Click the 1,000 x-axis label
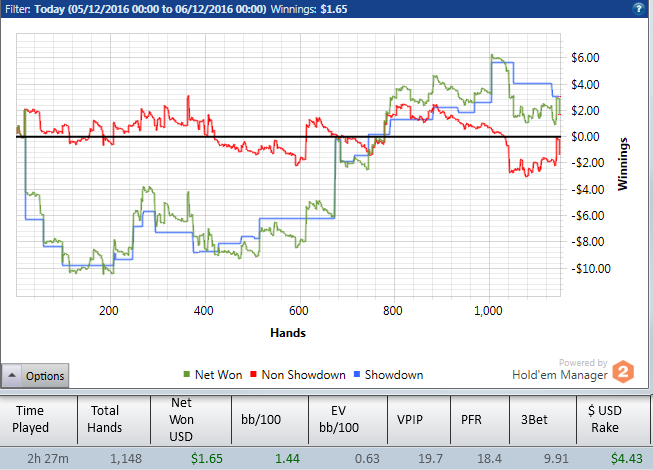This screenshot has height=470, width=653. click(489, 311)
